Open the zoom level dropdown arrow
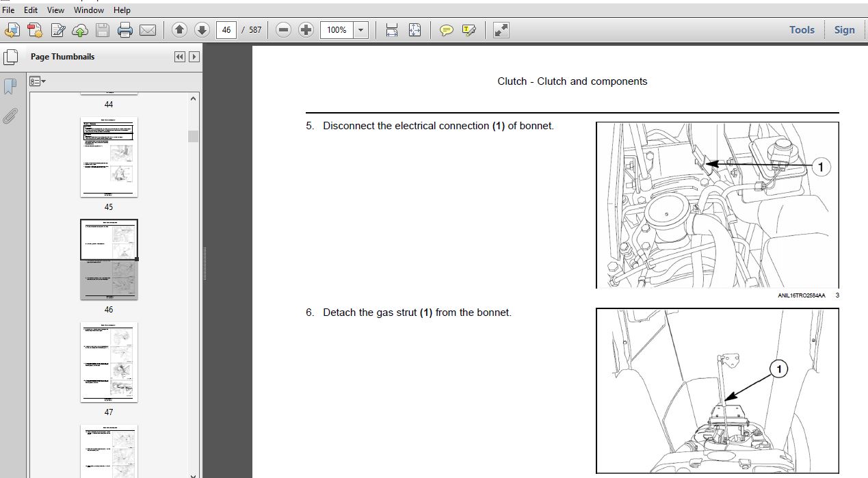Image resolution: width=868 pixels, height=478 pixels. [361, 30]
